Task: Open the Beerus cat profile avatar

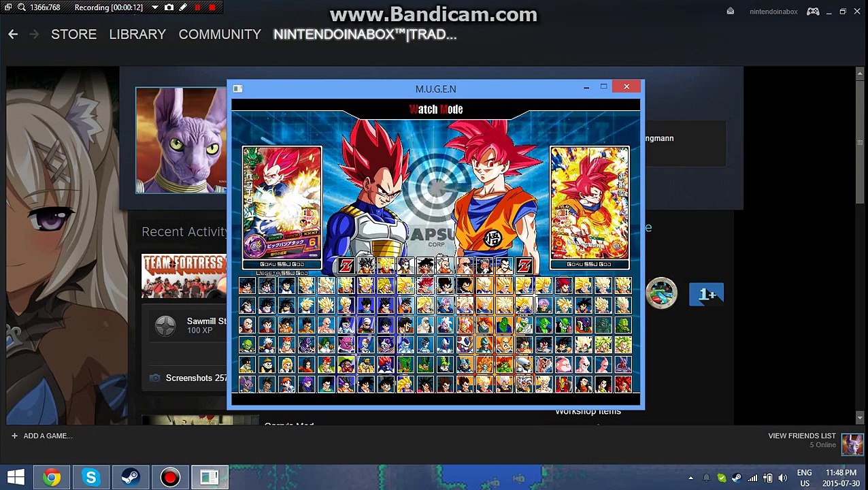Action: (181, 140)
